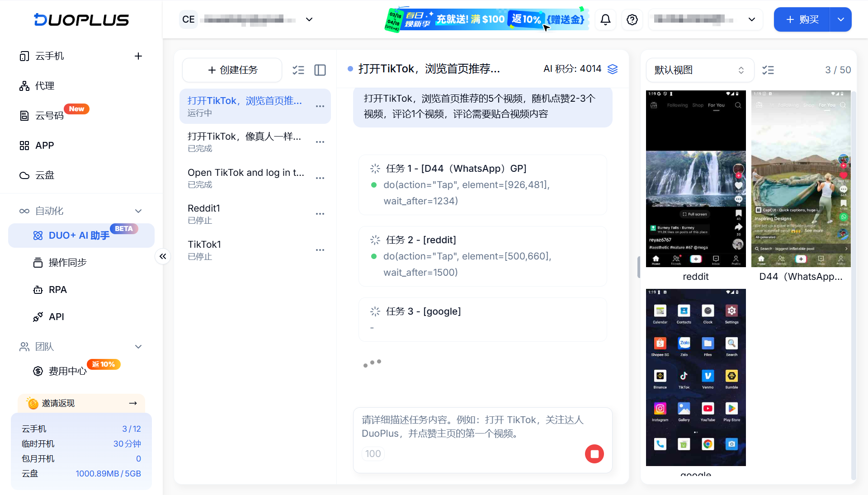Image resolution: width=868 pixels, height=495 pixels.
Task: Toggle the task list panel layout icon
Action: [320, 70]
